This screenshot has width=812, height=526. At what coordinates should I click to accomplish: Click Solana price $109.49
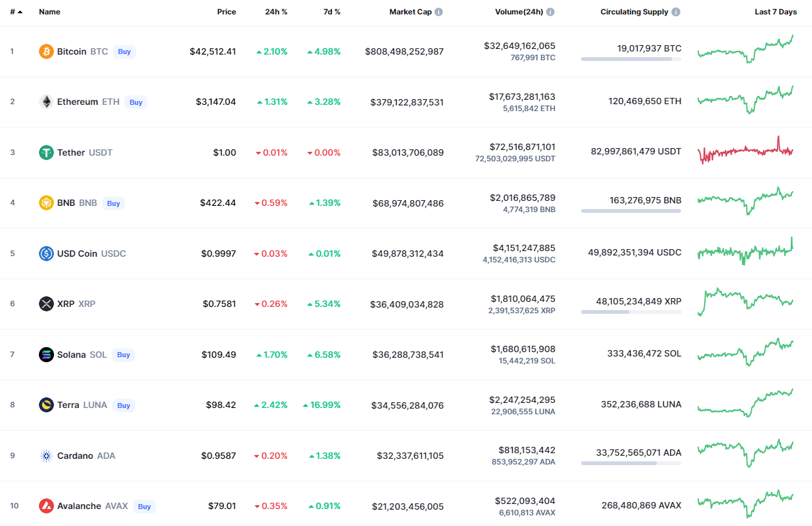(x=219, y=355)
